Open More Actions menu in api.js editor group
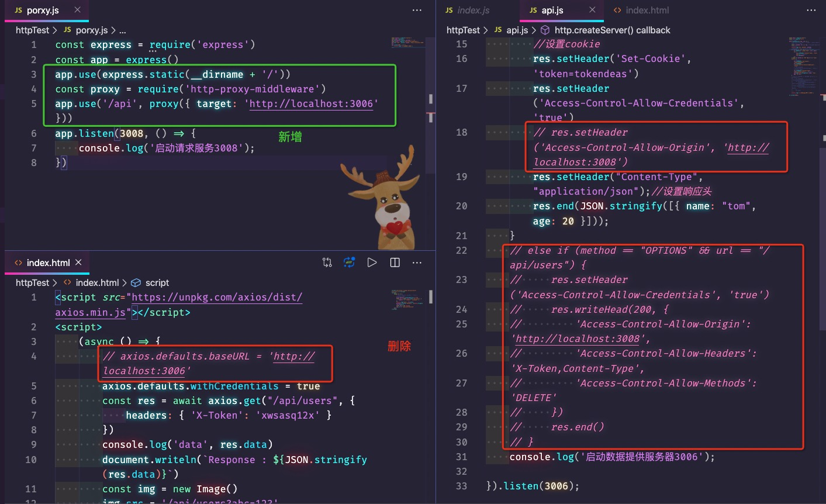This screenshot has height=504, width=826. coord(811,10)
